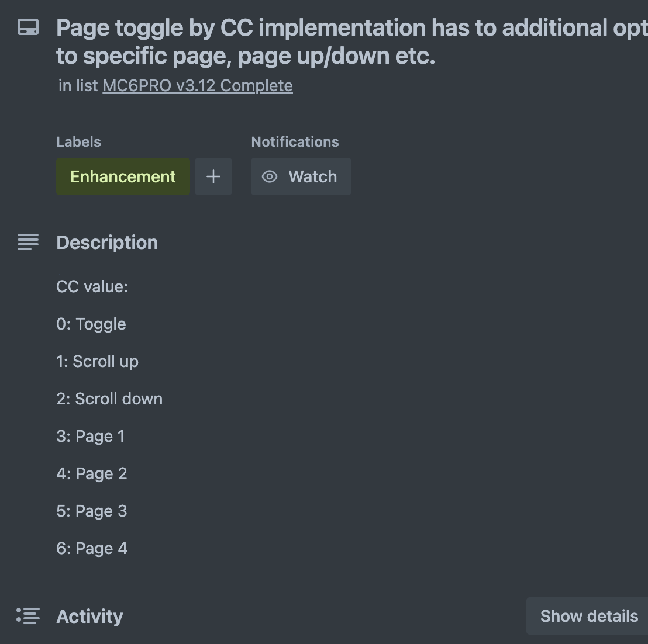The width and height of the screenshot is (648, 644).
Task: Click the Description lines icon
Action: [28, 242]
